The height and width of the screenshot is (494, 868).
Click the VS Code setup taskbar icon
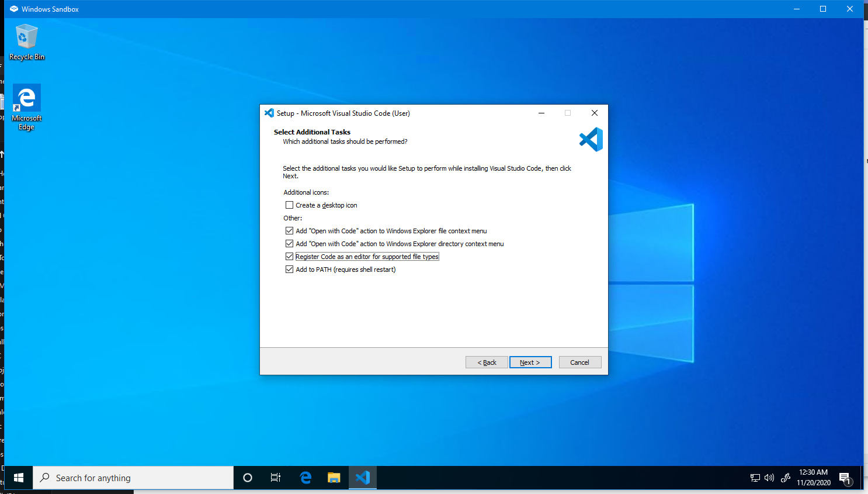click(363, 478)
